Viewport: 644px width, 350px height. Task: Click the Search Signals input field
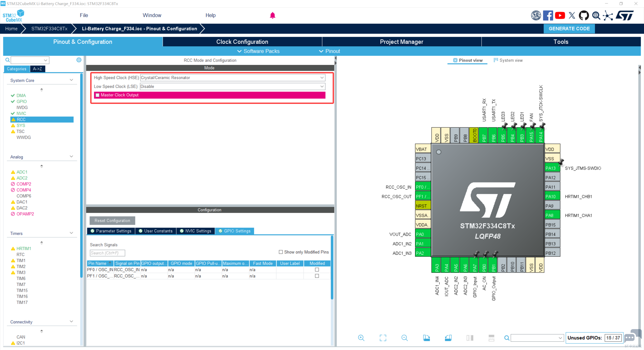click(107, 253)
